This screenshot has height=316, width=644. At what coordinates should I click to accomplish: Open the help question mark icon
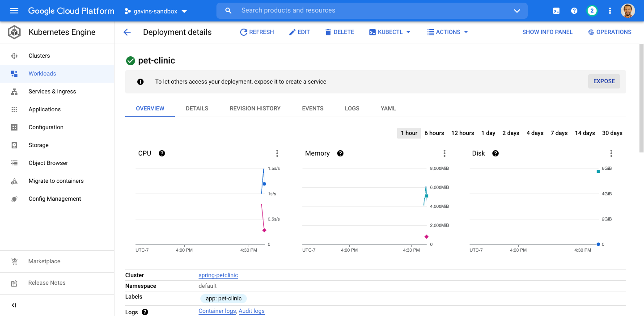(x=574, y=11)
